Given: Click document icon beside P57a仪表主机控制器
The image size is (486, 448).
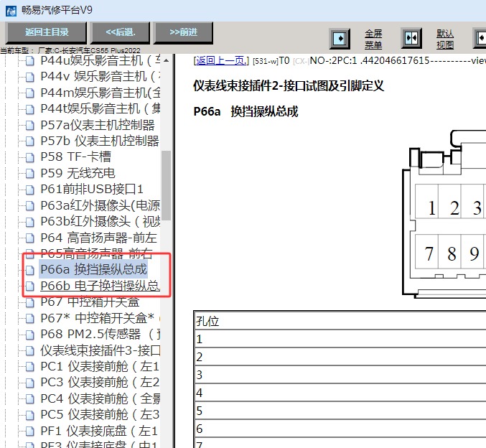Looking at the screenshot, I should pyautogui.click(x=29, y=126).
